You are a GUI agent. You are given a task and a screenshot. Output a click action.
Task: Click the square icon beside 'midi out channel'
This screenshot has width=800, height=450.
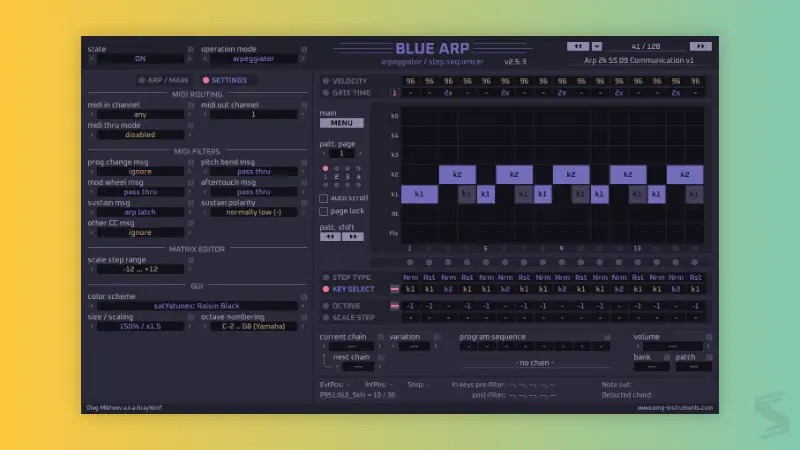coord(304,105)
